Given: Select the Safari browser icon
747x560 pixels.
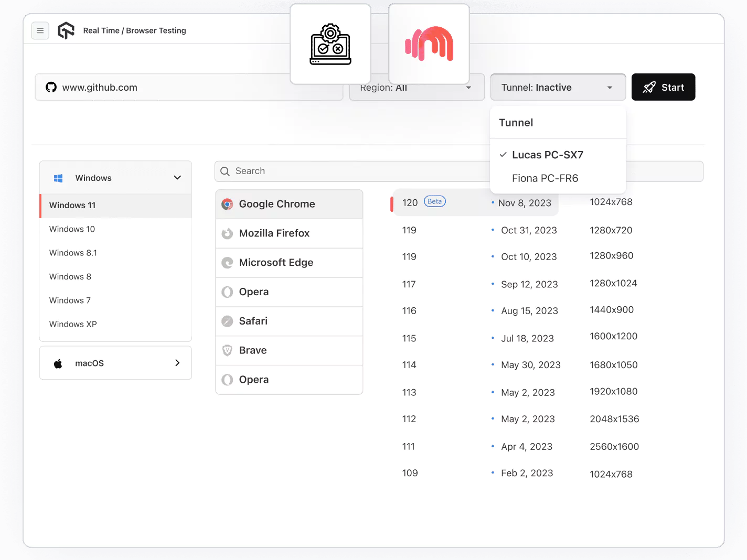Looking at the screenshot, I should 227,321.
